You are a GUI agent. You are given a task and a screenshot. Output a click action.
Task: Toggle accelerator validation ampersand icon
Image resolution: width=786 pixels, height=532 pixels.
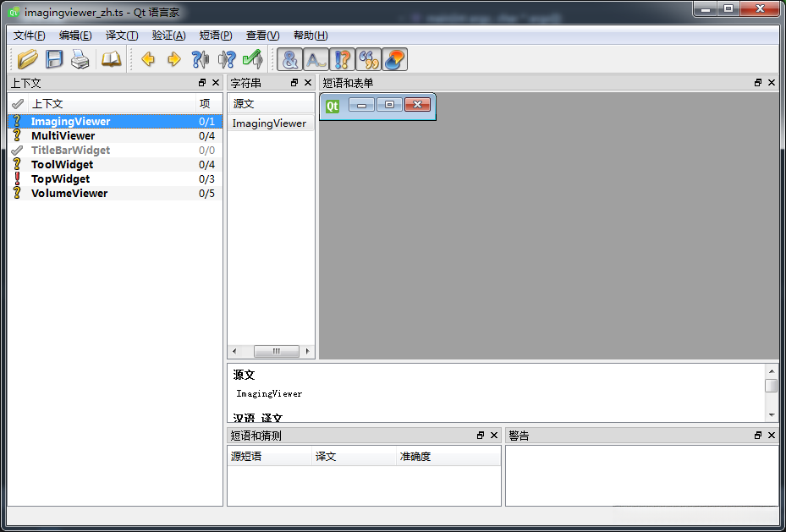click(289, 59)
